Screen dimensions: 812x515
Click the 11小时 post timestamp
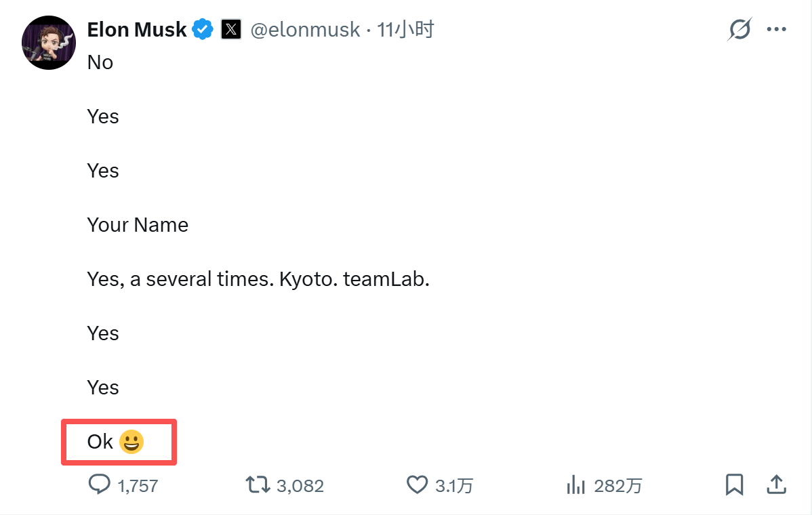coord(405,30)
